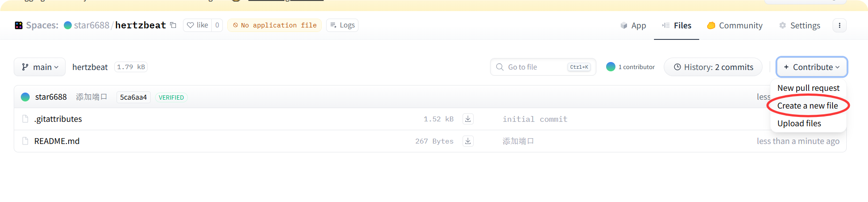Click the hertzbeat folder breadcrumb
This screenshot has width=868, height=202.
point(90,67)
